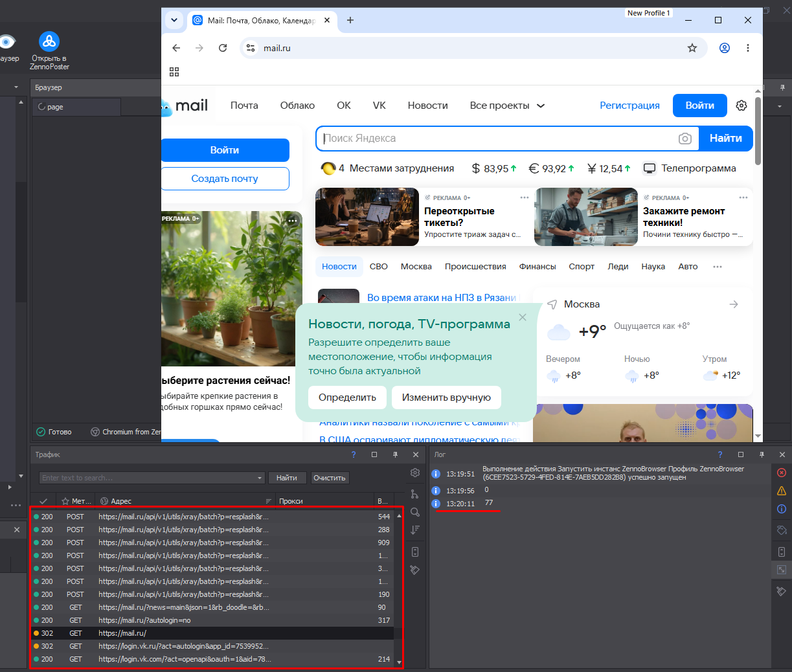
Task: Clear traffic with the brush icon
Action: [x=415, y=570]
